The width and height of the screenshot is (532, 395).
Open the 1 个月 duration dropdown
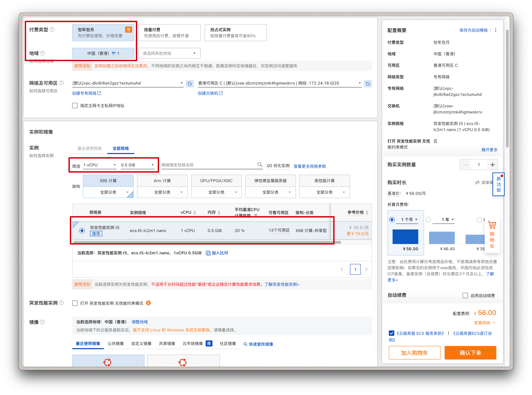point(407,219)
